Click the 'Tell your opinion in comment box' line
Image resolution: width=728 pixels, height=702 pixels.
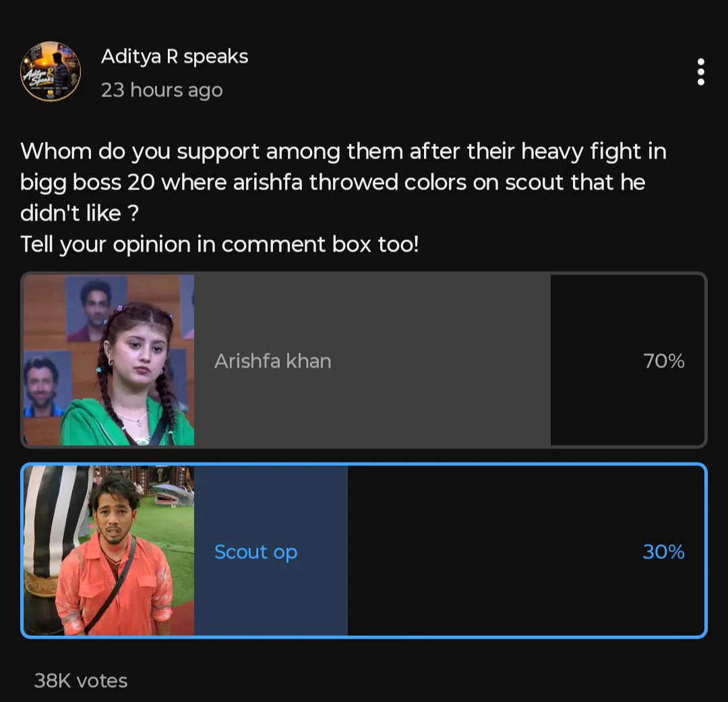pos(220,244)
